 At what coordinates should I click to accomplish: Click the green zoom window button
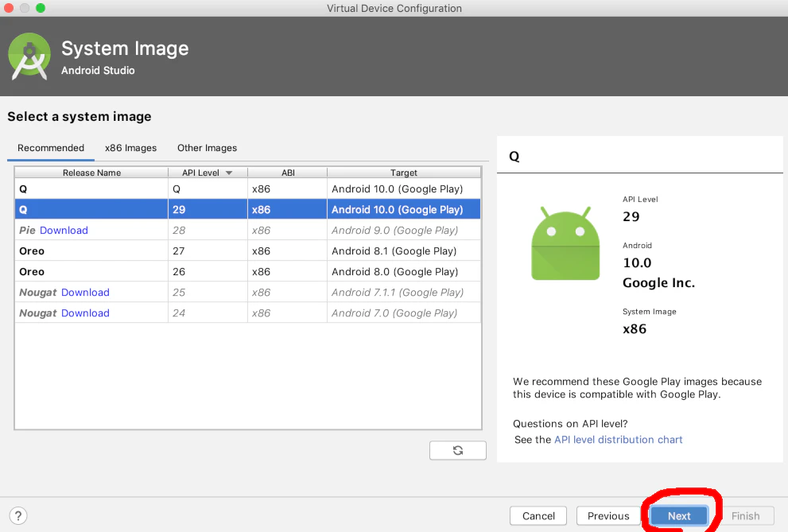(x=41, y=8)
